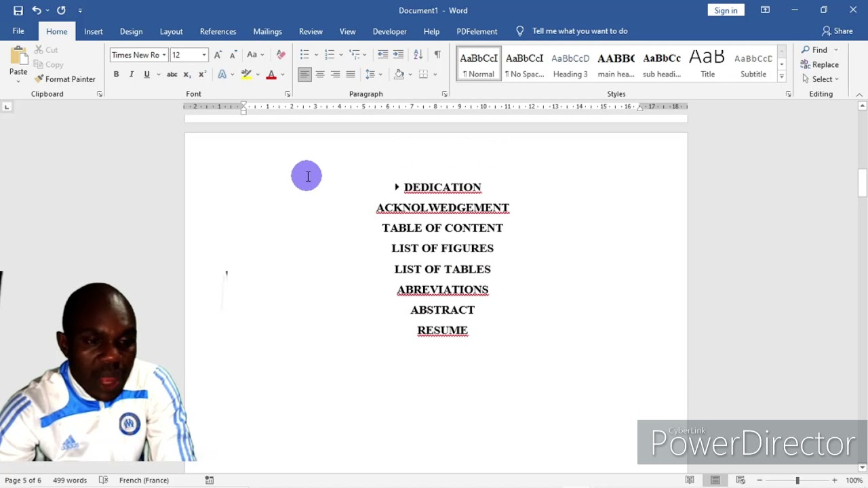The image size is (868, 488).
Task: Open the Select dropdown in Editing
Action: (820, 79)
